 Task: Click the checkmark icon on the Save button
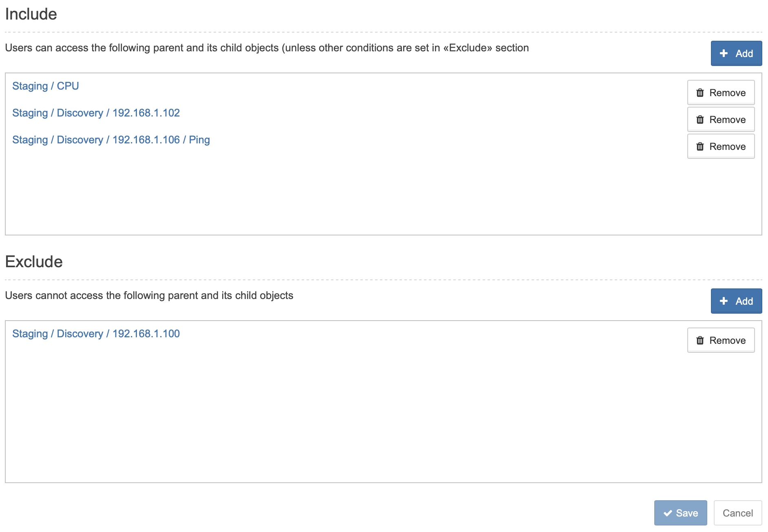click(x=668, y=513)
